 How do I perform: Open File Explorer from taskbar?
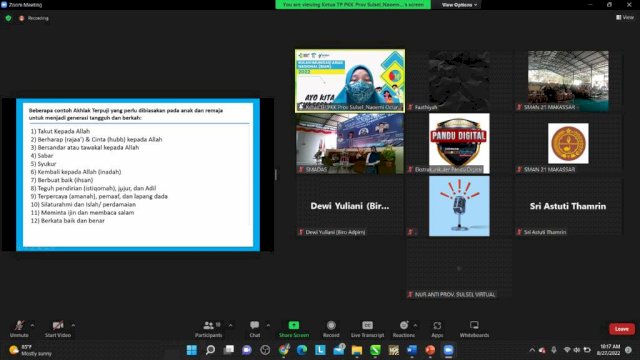pos(357,350)
